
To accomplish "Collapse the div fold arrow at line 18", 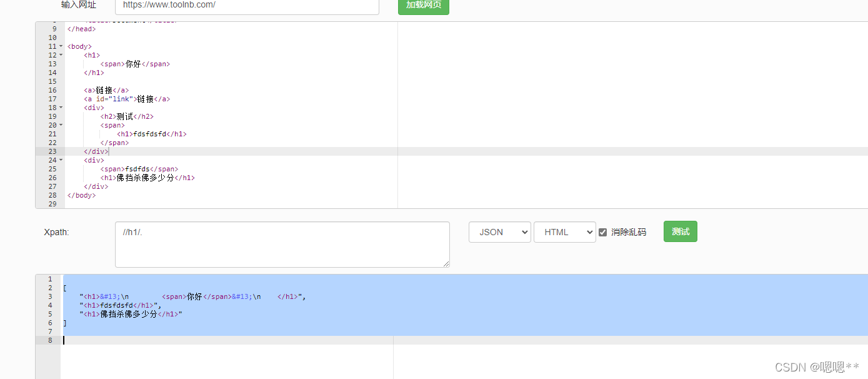I will [x=61, y=108].
